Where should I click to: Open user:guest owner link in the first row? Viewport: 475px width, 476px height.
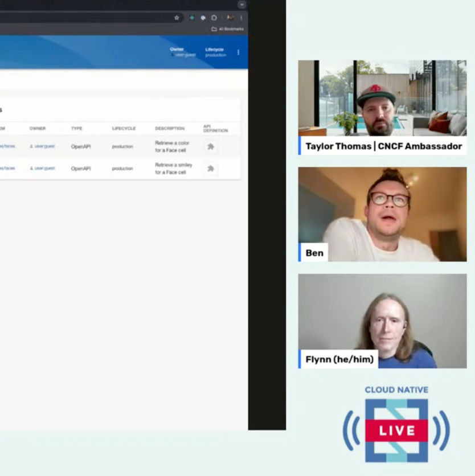(x=43, y=146)
